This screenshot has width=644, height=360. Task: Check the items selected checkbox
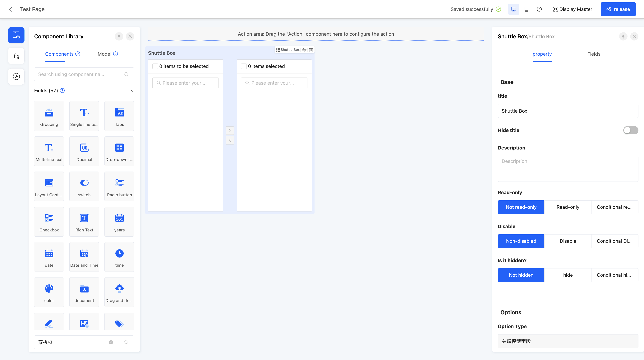244,66
